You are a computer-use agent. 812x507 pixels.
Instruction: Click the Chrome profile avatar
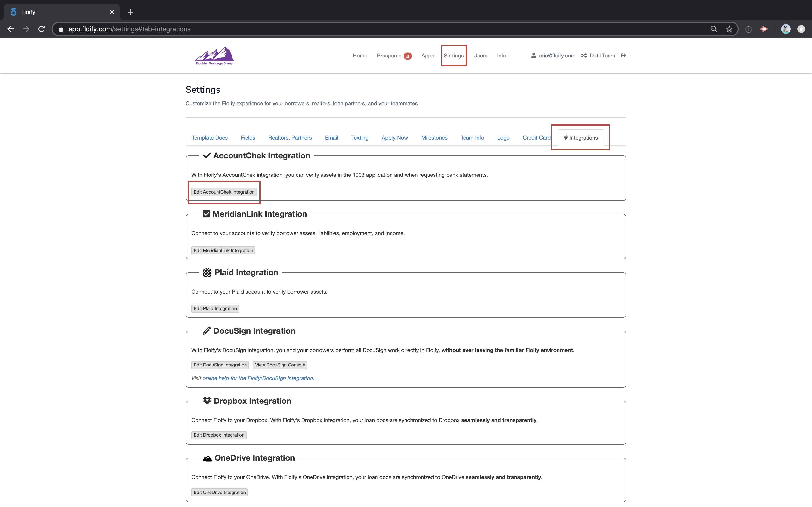pyautogui.click(x=785, y=29)
